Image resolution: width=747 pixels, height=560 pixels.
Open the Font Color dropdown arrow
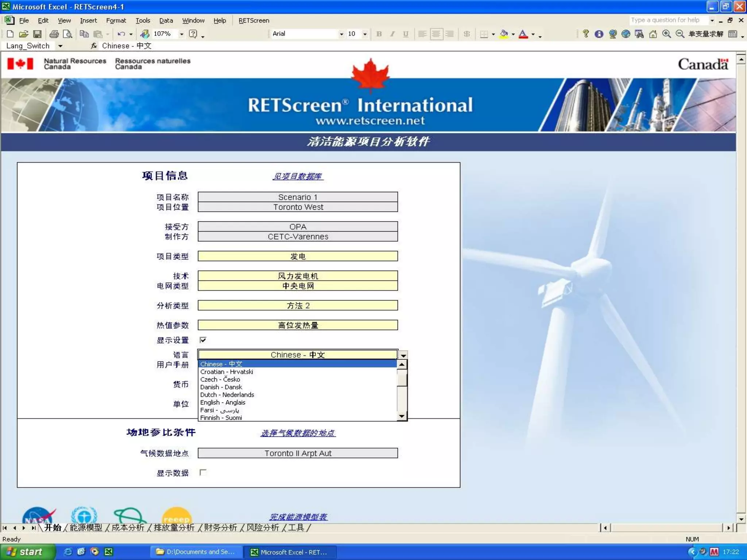(x=533, y=34)
